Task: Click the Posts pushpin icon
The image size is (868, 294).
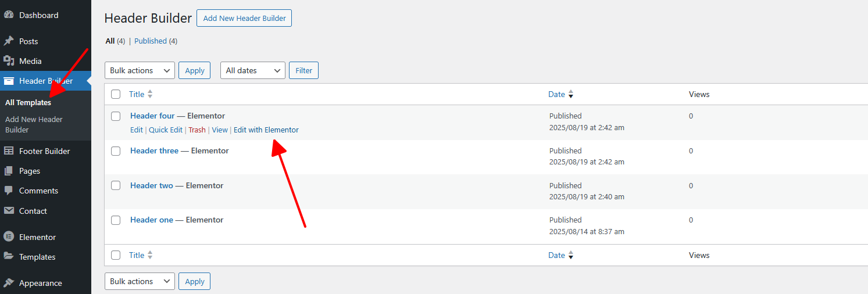Action: pyautogui.click(x=9, y=41)
